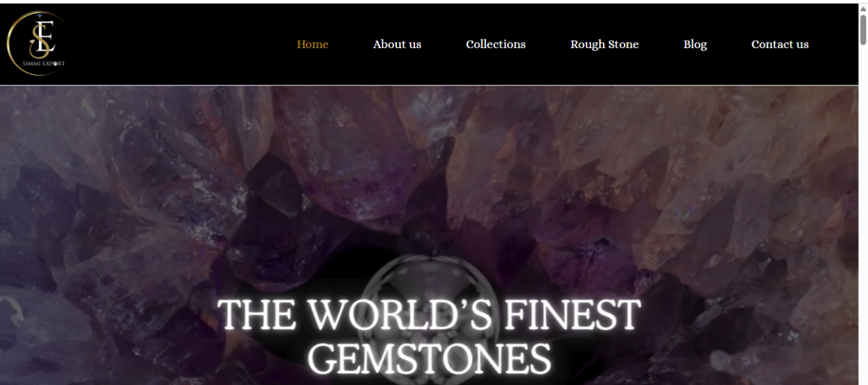868x385 pixels.
Task: Click empty black header area beside the logo
Action: 178,44
